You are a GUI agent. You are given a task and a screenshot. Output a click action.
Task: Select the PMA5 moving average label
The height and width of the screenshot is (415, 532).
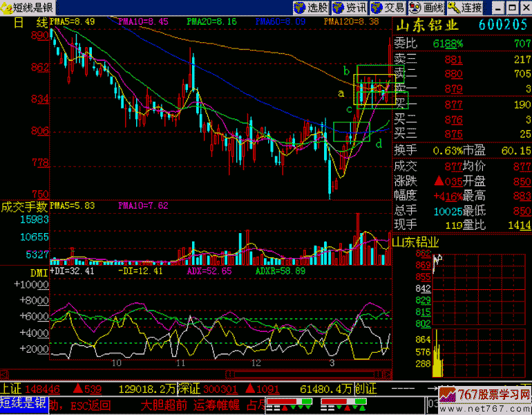tap(72, 22)
